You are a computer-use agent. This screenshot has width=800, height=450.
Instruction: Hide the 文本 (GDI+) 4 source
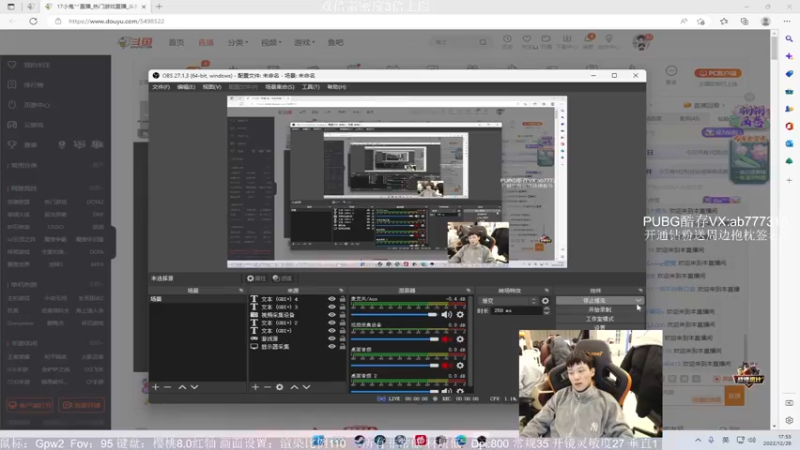pos(332,299)
